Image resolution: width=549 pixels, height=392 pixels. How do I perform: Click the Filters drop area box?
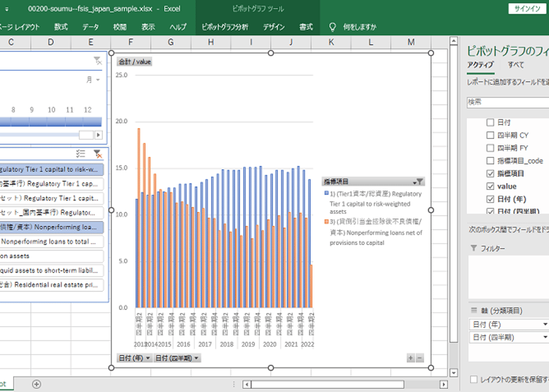point(509,277)
